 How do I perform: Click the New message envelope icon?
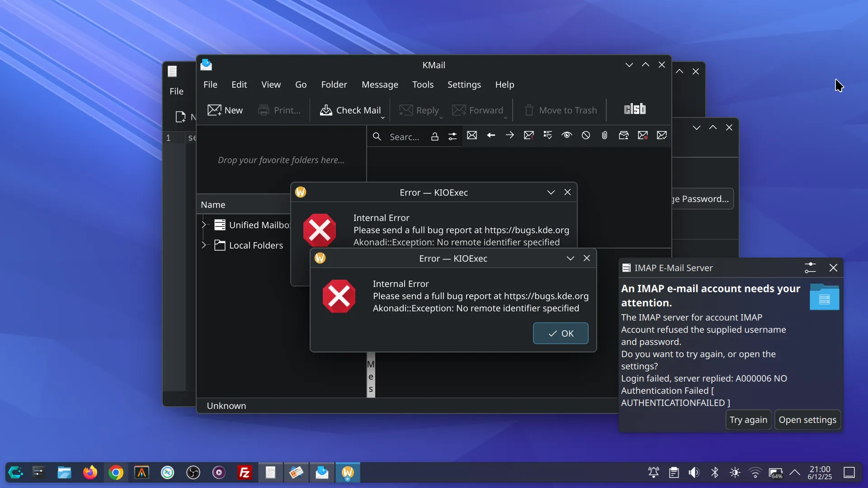(214, 110)
